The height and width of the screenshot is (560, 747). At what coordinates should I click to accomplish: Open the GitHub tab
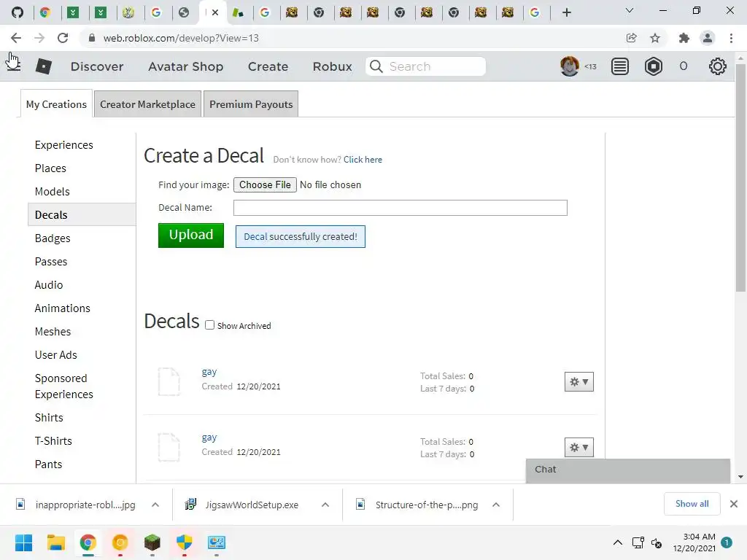tap(18, 12)
